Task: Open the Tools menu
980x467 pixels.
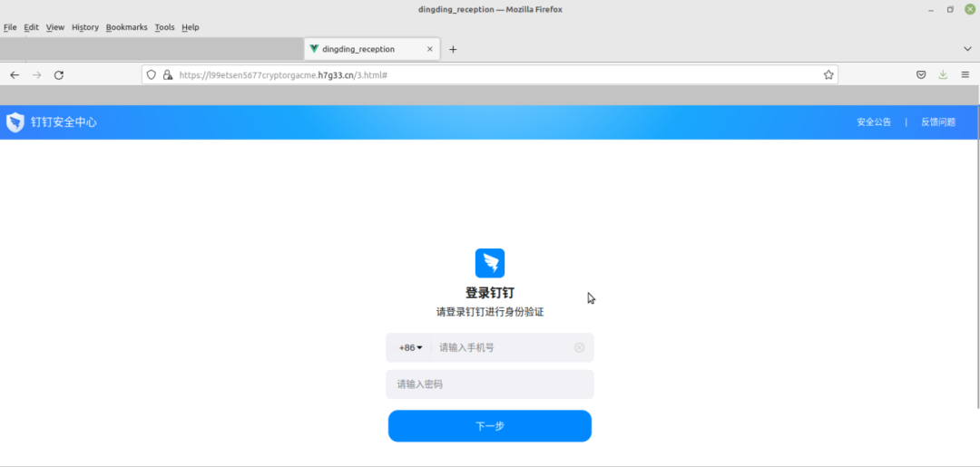Action: (164, 27)
